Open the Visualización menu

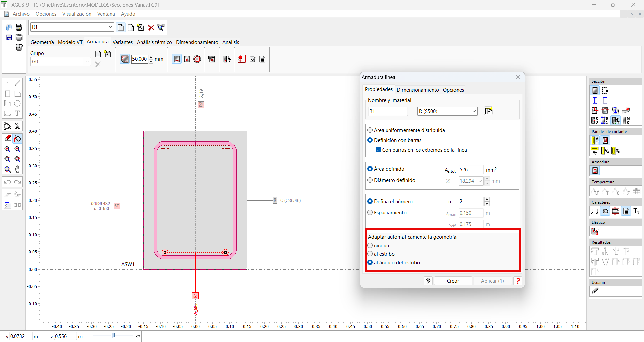click(x=76, y=14)
